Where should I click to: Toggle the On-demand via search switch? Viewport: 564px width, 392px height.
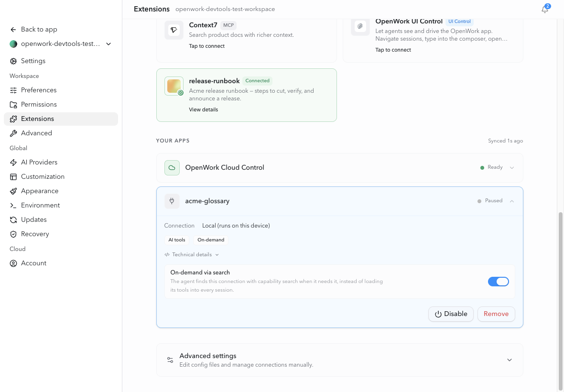498,282
